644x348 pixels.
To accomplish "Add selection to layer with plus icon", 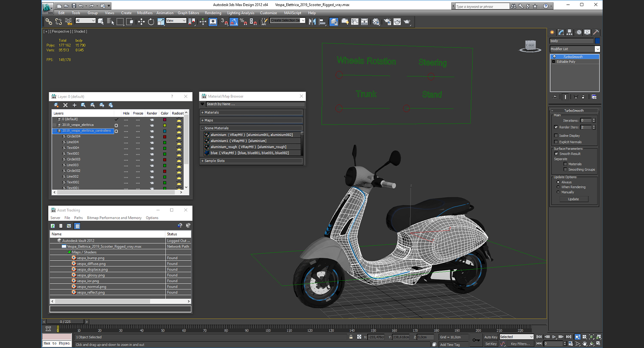I will point(74,105).
